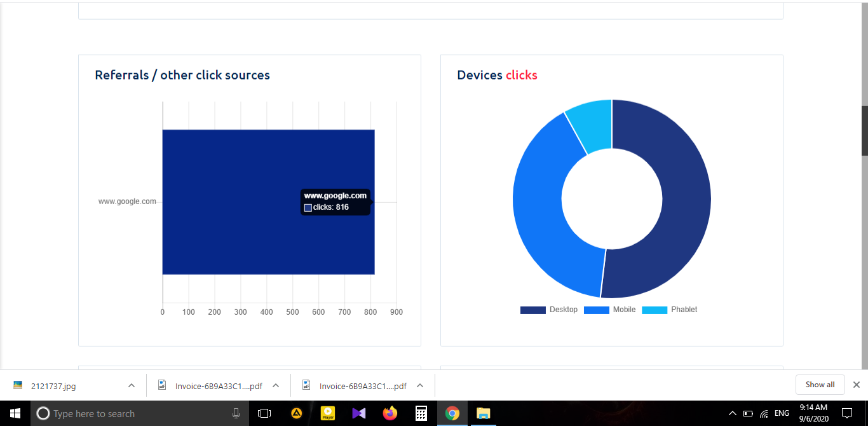
Task: Click ENG language indicator
Action: (782, 413)
